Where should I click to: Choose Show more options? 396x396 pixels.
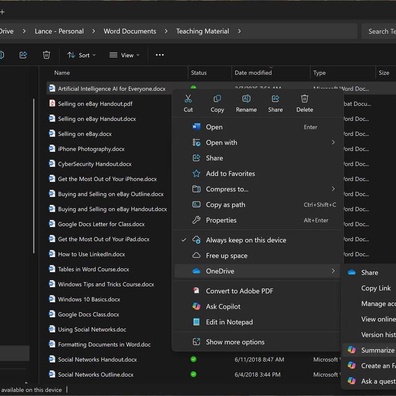[258, 342]
